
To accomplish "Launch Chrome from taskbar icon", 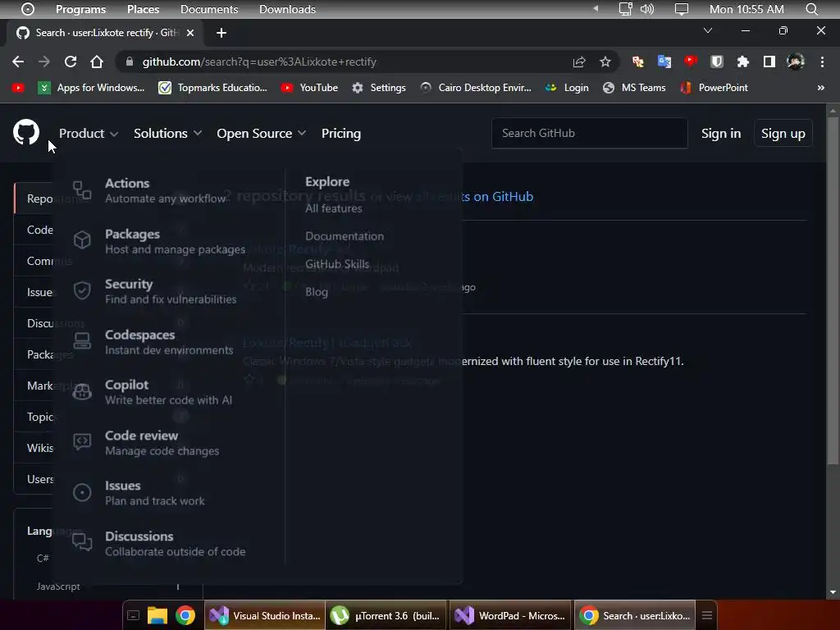I will point(185,615).
